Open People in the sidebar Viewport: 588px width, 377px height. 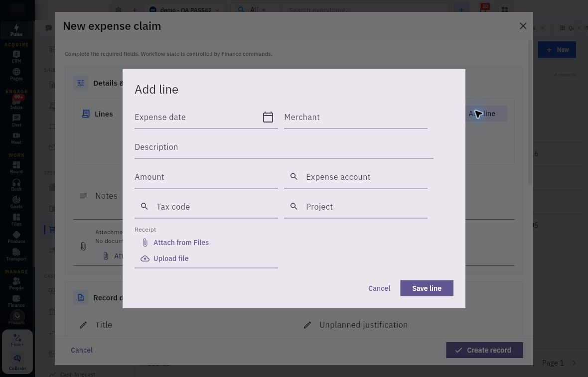[16, 283]
